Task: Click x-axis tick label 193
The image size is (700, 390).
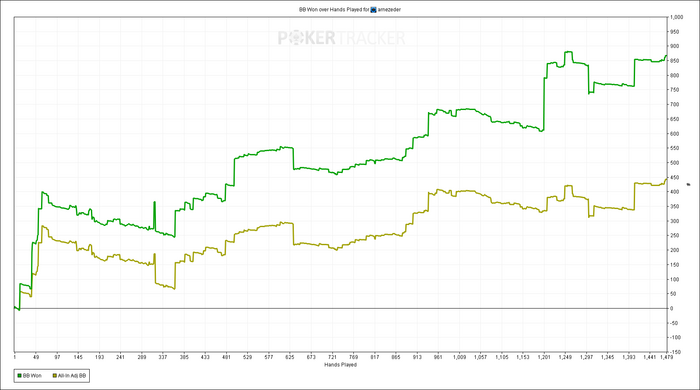Action: click(99, 357)
